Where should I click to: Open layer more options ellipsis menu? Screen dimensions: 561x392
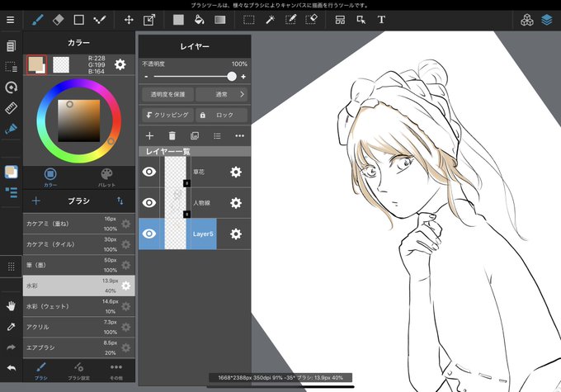point(240,135)
